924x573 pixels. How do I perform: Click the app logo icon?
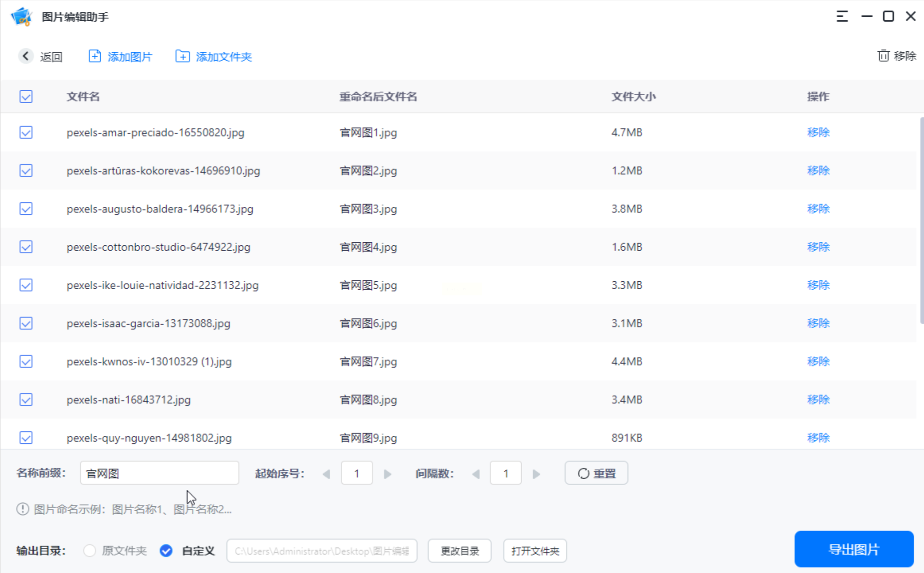tap(21, 17)
